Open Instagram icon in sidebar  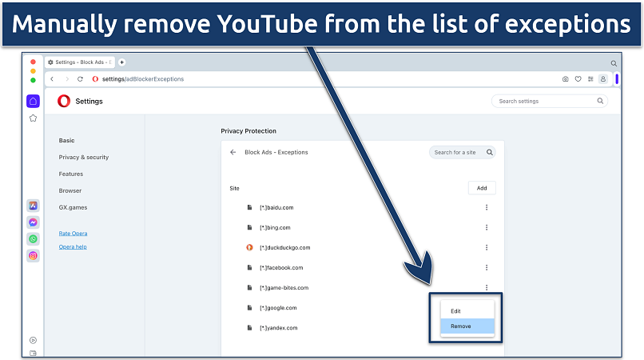point(34,256)
